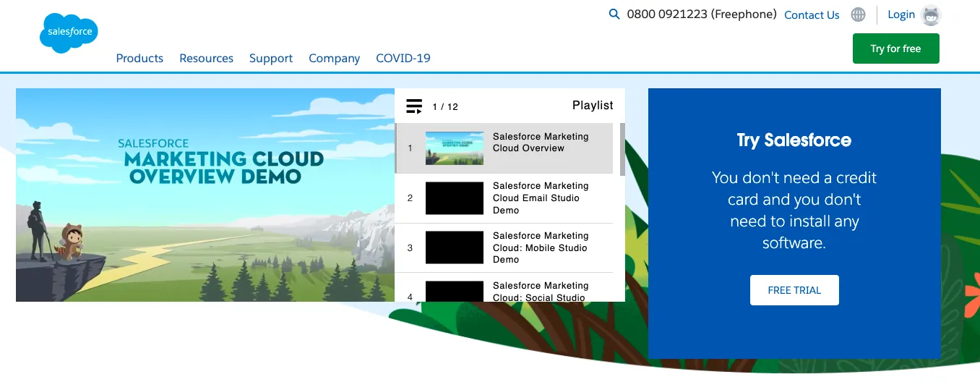Select Marketing Cloud Overview playlist thumbnail

point(454,148)
